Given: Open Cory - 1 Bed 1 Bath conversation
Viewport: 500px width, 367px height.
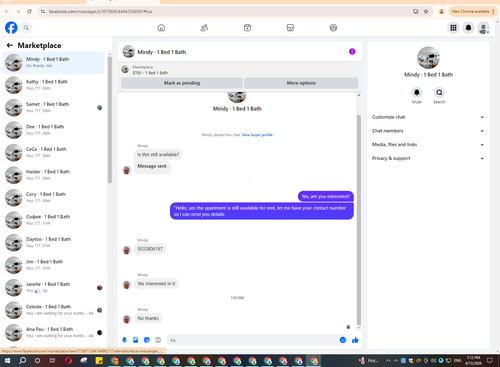Looking at the screenshot, I should point(54,197).
